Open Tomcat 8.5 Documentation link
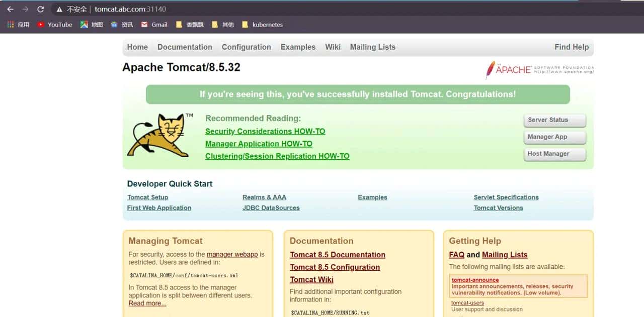Viewport: 644px width, 317px height. click(338, 255)
